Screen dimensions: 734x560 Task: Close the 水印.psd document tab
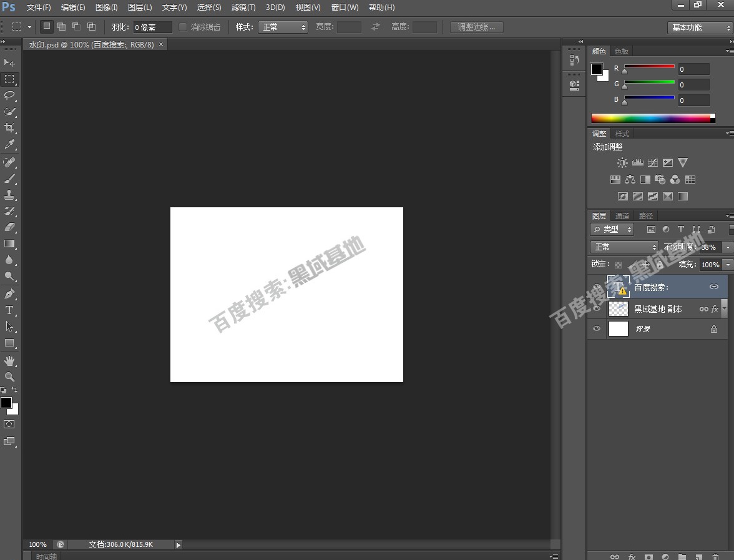point(161,44)
